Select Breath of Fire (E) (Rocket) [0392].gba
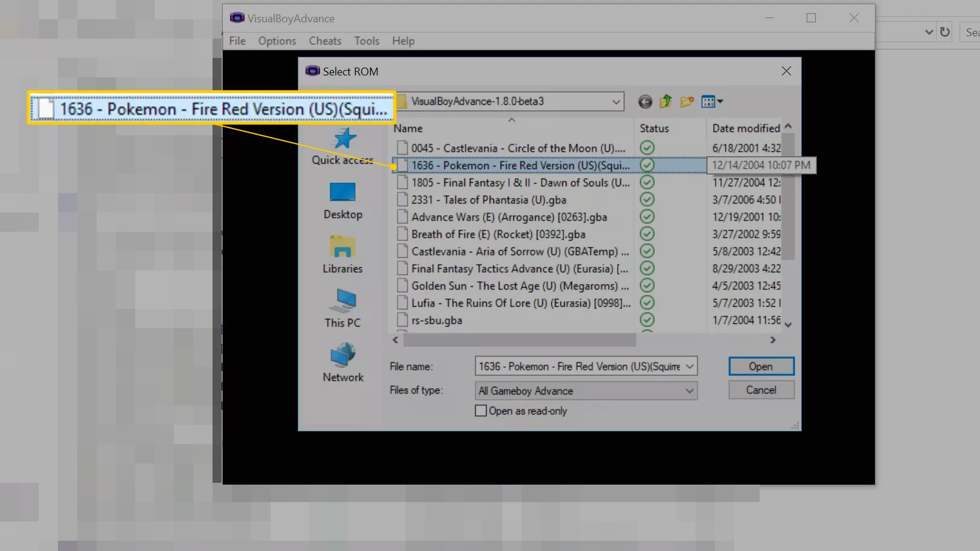This screenshot has width=980, height=551. click(x=498, y=234)
